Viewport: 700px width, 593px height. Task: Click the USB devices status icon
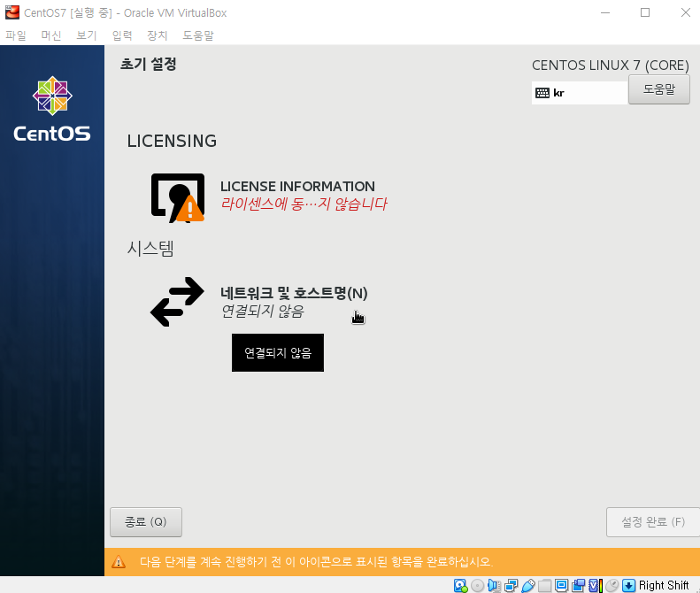[528, 585]
